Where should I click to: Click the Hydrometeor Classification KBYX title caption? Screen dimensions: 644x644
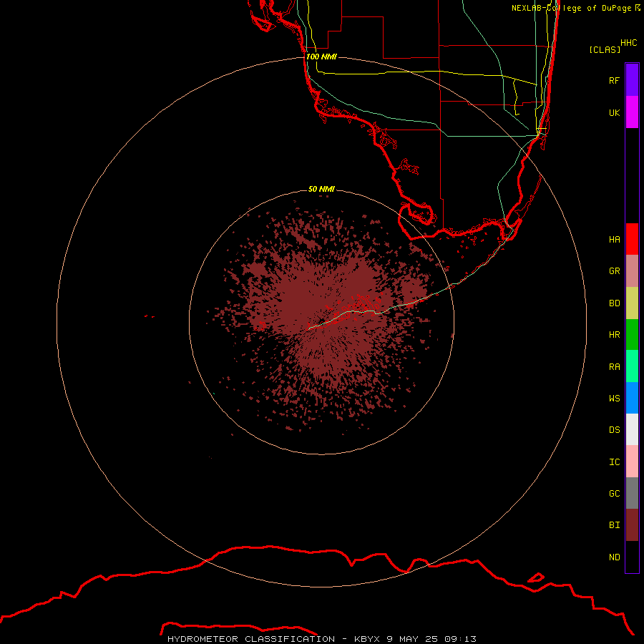click(321, 639)
